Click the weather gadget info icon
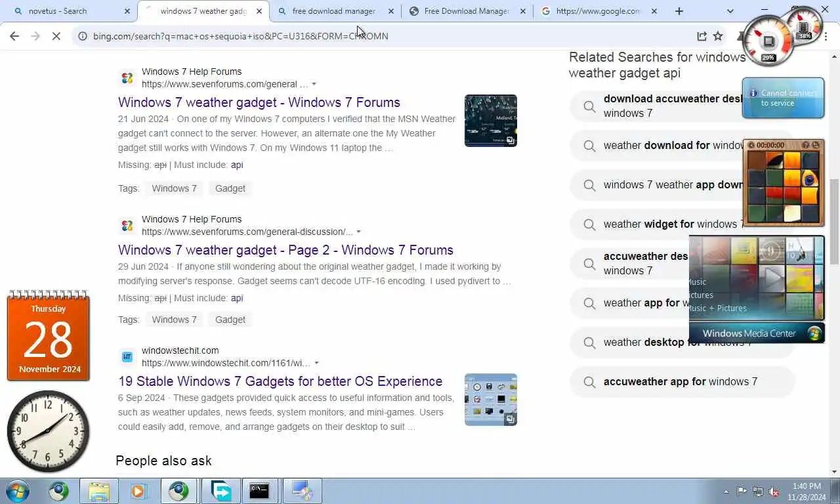The image size is (840, 504). click(x=753, y=93)
